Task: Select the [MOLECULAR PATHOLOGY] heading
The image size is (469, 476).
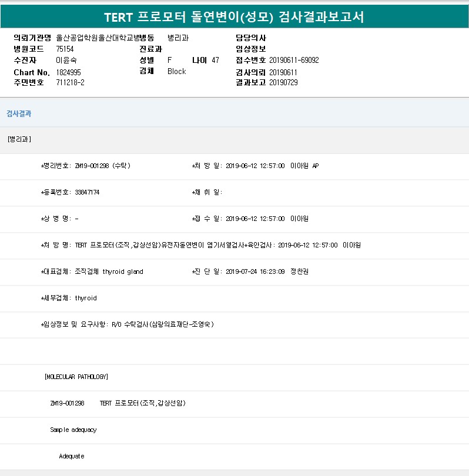Action: click(76, 377)
